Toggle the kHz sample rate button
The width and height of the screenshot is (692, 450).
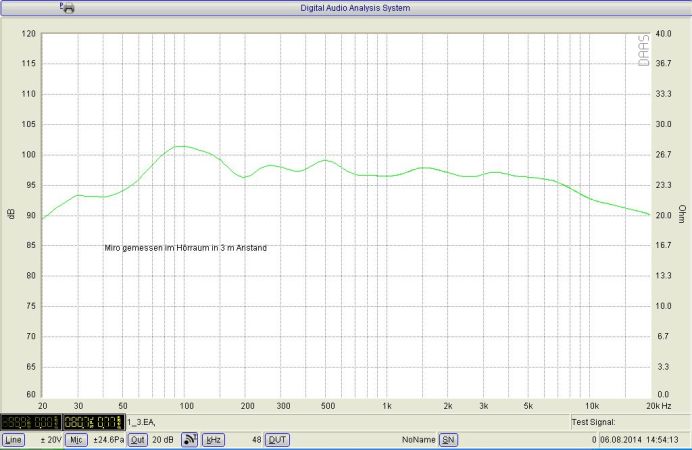click(213, 440)
